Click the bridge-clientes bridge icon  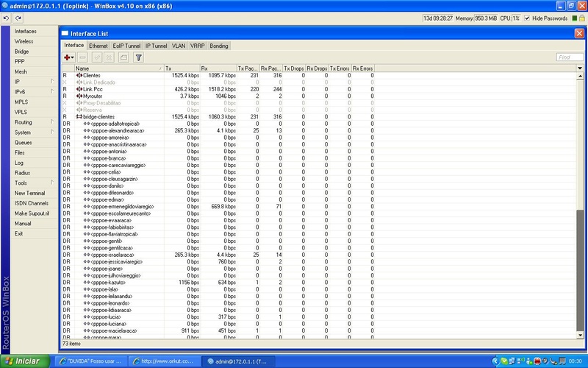pyautogui.click(x=79, y=117)
